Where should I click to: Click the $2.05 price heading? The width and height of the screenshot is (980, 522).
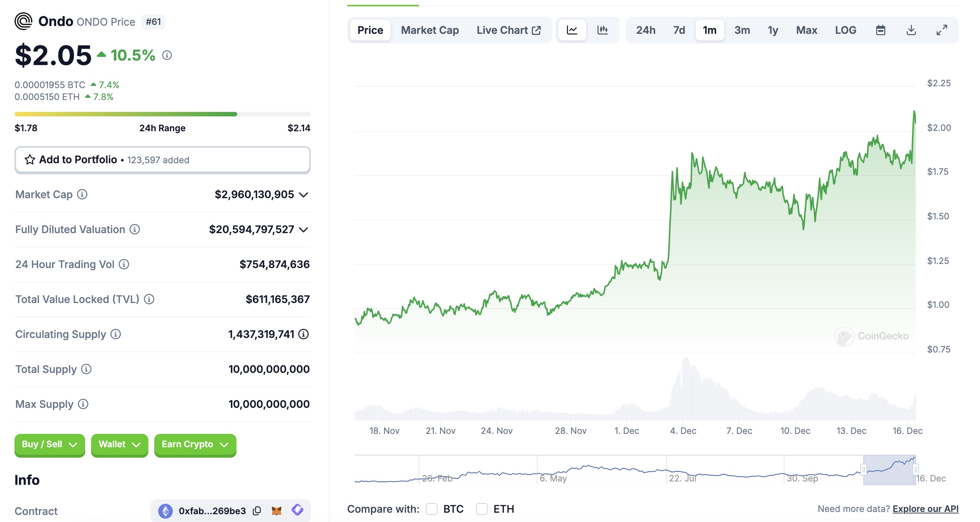coord(53,55)
